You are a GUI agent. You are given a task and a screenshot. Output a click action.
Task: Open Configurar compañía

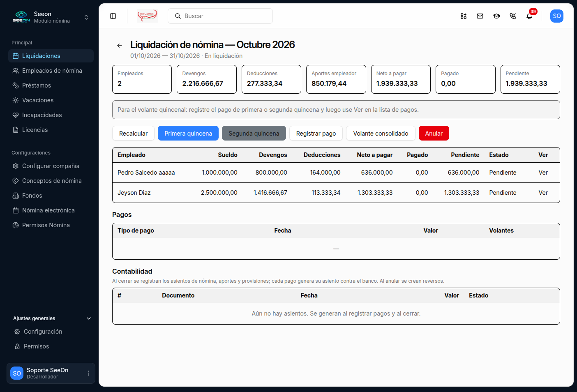(51, 166)
